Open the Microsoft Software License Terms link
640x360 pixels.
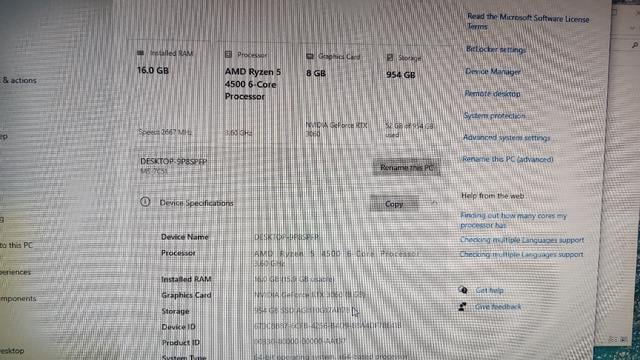528,21
